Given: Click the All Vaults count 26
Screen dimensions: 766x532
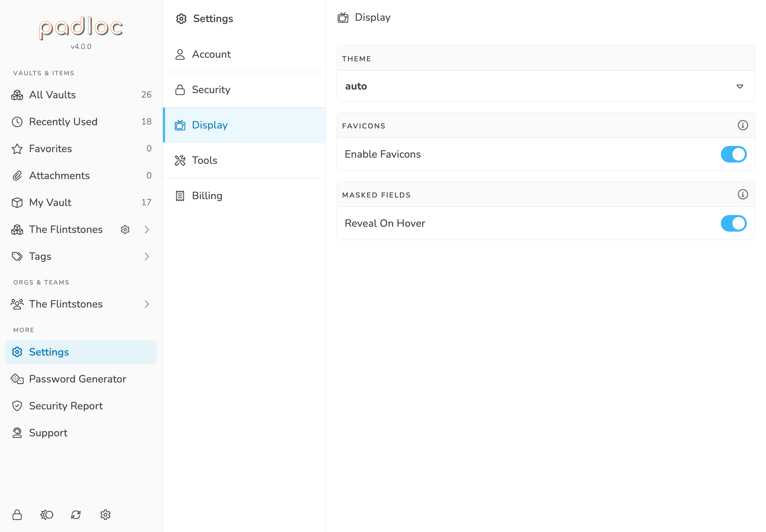Looking at the screenshot, I should [146, 95].
